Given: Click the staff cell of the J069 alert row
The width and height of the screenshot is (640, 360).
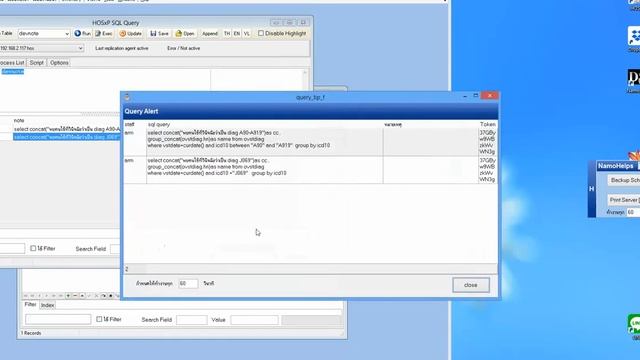Looking at the screenshot, I should point(135,169).
